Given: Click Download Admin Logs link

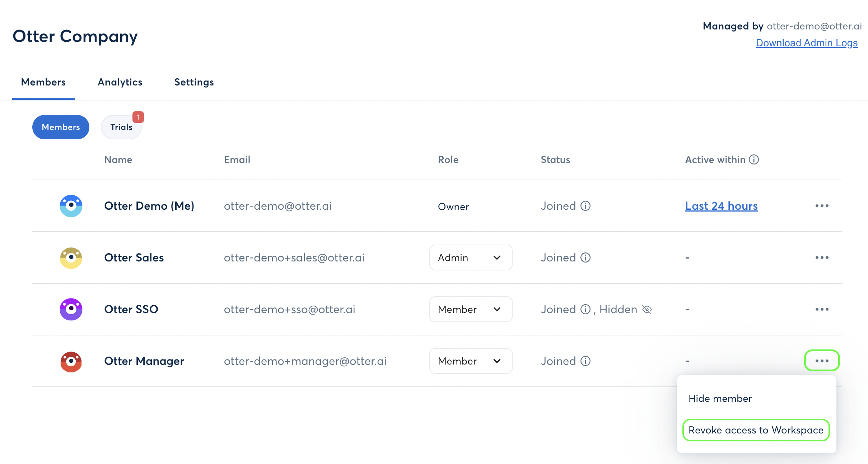Looking at the screenshot, I should (x=807, y=43).
